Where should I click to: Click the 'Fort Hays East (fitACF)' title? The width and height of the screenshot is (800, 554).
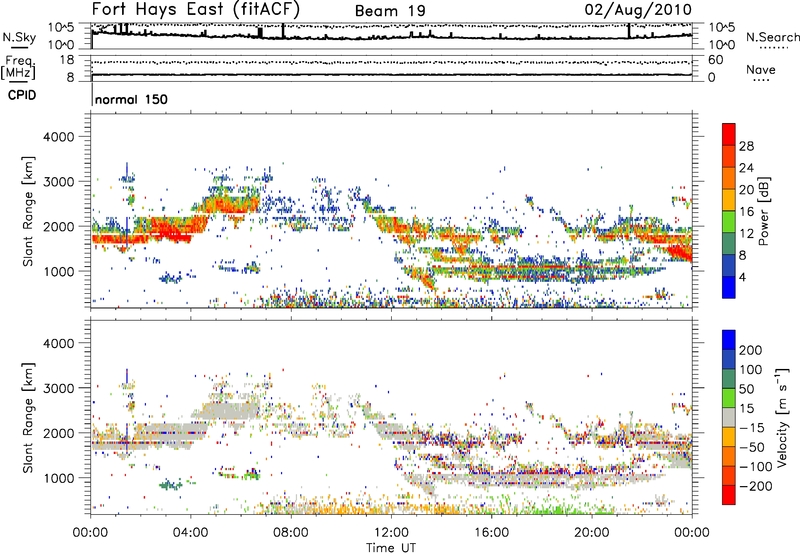pos(196,9)
